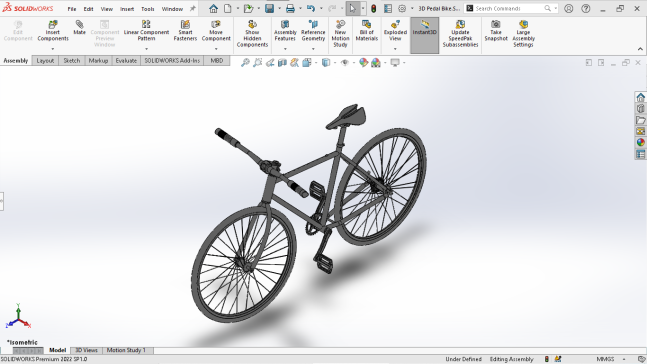This screenshot has height=364, width=647.
Task: Expand Move Component dropdown arrow
Action: [x=216, y=49]
